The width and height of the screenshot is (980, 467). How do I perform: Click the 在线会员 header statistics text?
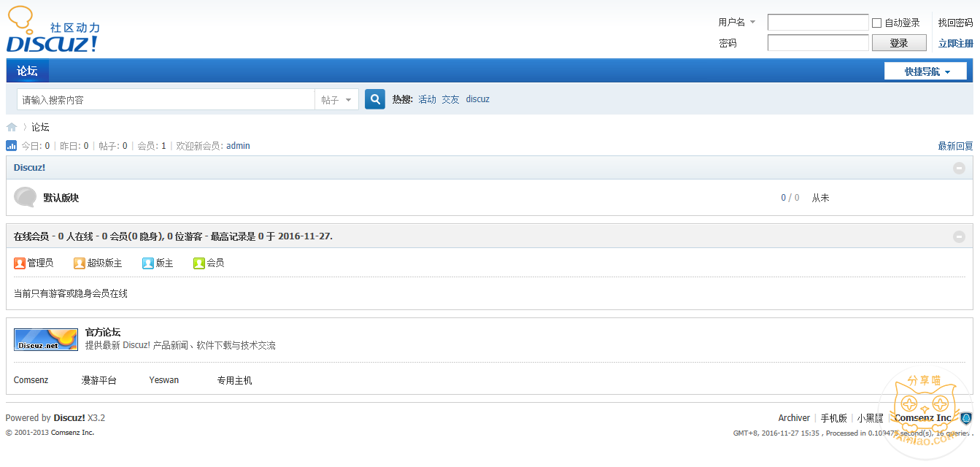coord(173,236)
